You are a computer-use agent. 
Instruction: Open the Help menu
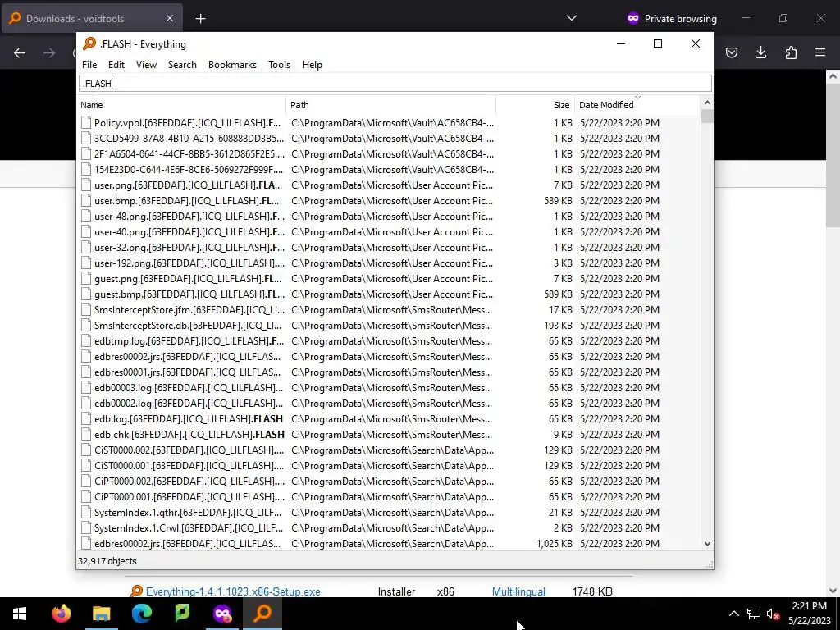click(312, 65)
